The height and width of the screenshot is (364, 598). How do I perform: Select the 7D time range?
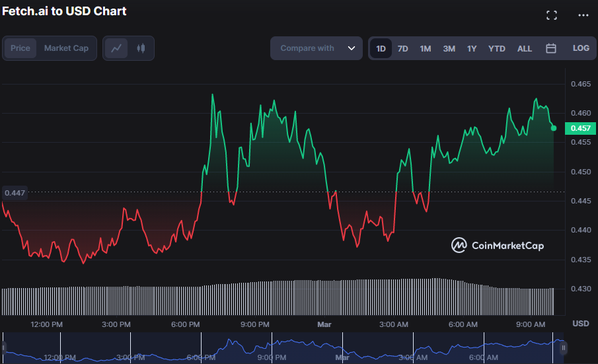pos(402,48)
